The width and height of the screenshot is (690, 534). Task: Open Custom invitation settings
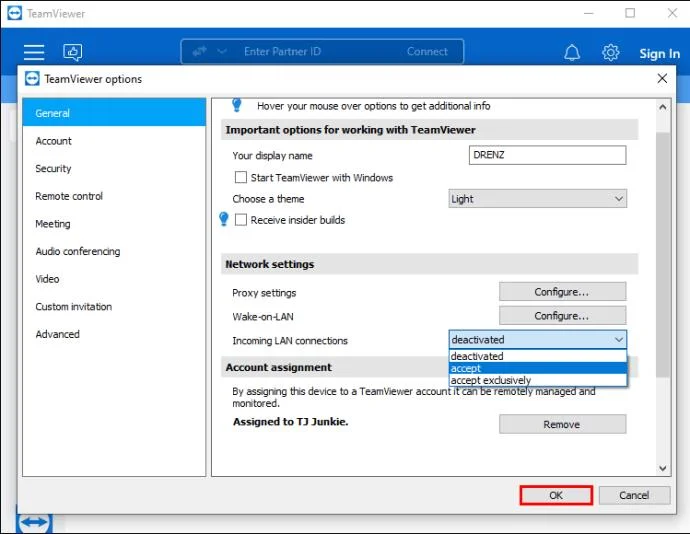(x=114, y=307)
